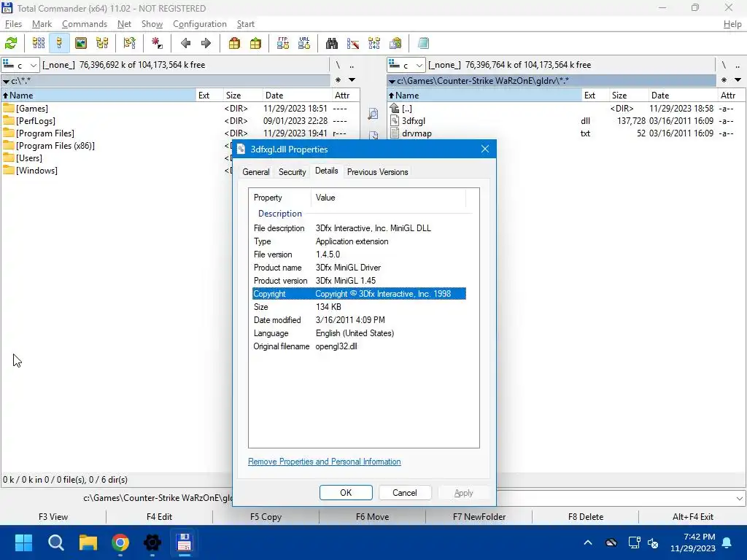Open the Show menu
Viewport: 747px width, 560px height.
point(152,24)
